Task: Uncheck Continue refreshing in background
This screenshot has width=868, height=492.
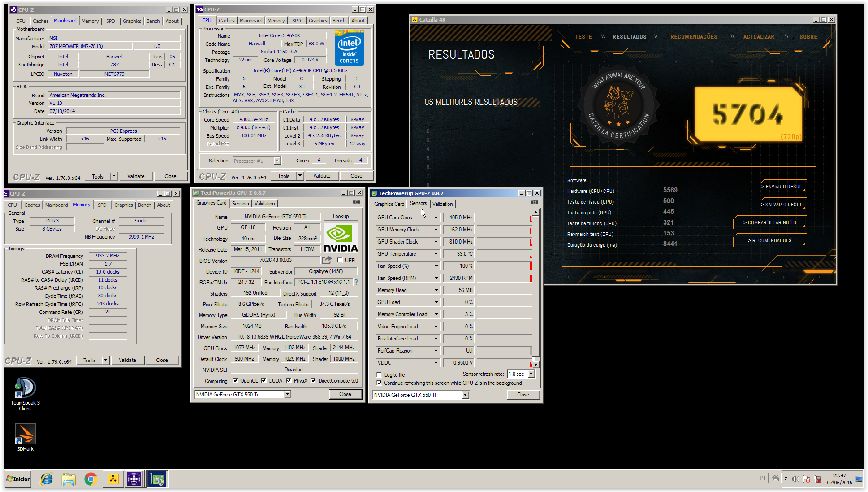Action: coord(380,383)
